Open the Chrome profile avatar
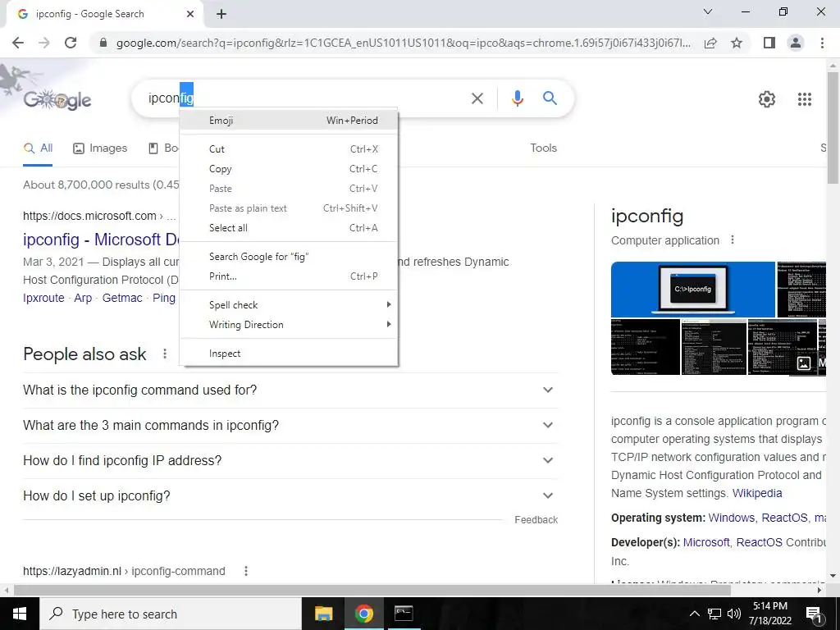This screenshot has height=630, width=840. click(796, 43)
